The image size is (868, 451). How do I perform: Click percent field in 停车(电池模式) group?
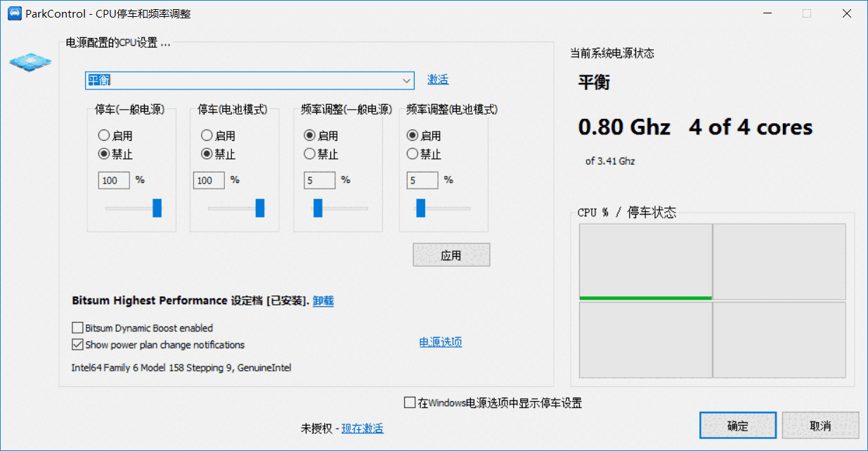click(209, 181)
